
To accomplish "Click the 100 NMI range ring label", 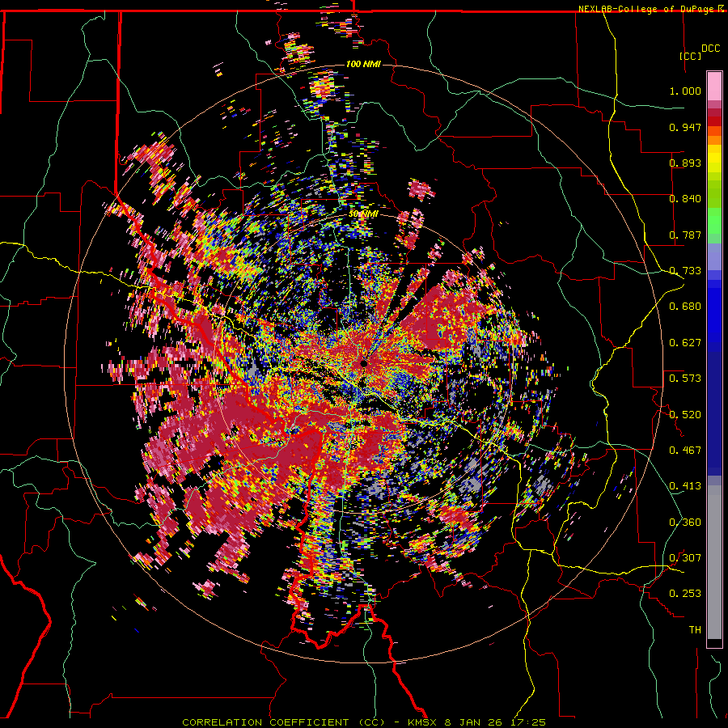I will pos(363,64).
